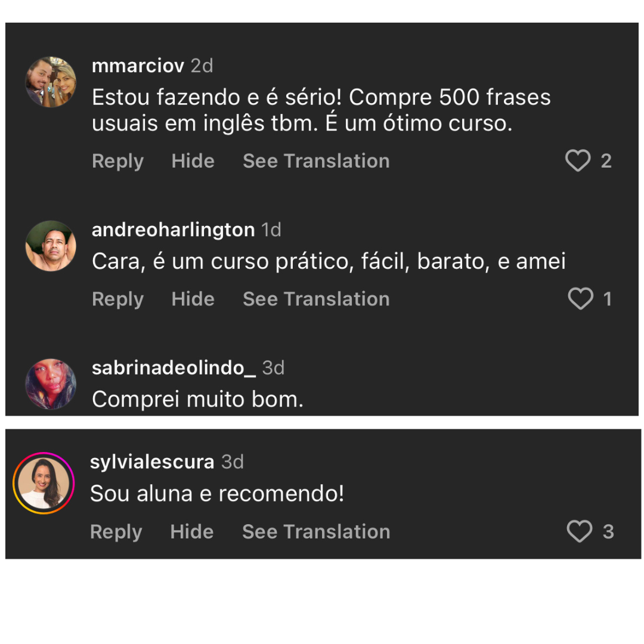See translation of sylvialescura's comment
644x644 pixels.
(x=316, y=531)
